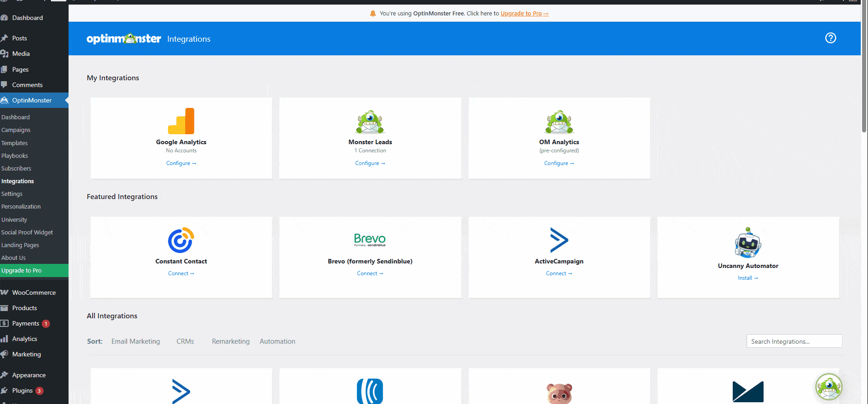Click the ActiveCampaign logo in All Integrations
The height and width of the screenshot is (404, 868).
point(181,391)
